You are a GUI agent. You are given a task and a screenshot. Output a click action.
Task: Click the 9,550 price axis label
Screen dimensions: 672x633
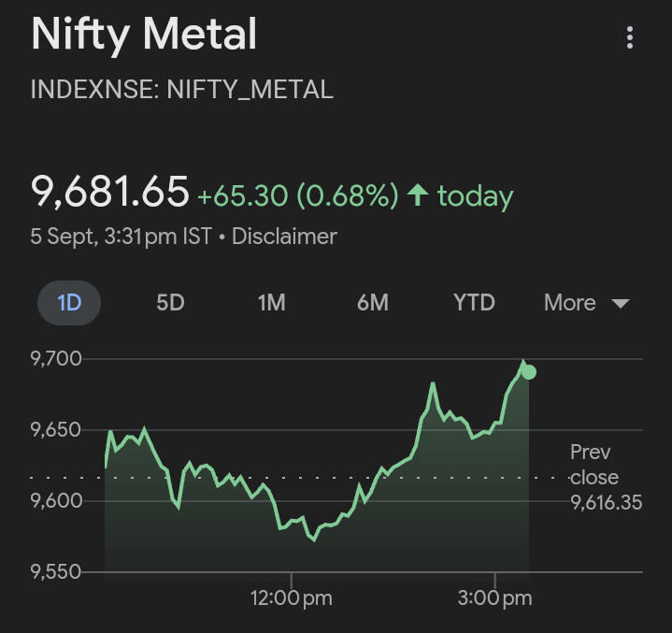point(56,571)
